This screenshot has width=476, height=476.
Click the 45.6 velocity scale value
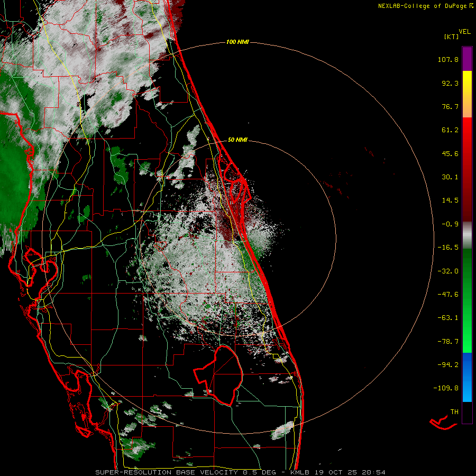coord(450,153)
